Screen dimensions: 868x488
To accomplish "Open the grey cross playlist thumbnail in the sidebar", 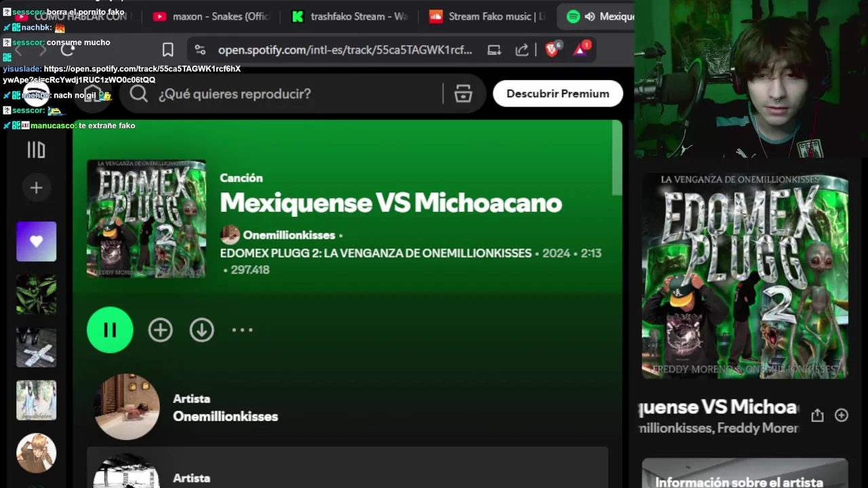I will pos(36,347).
